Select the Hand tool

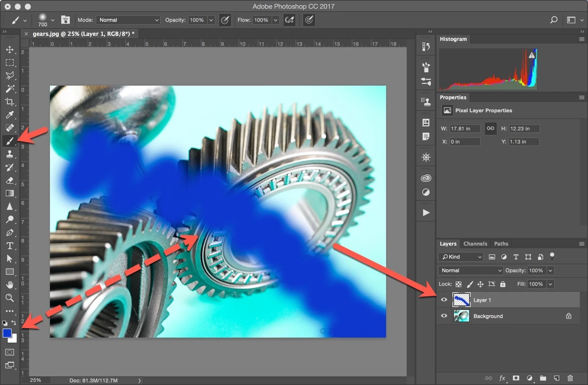click(x=10, y=285)
